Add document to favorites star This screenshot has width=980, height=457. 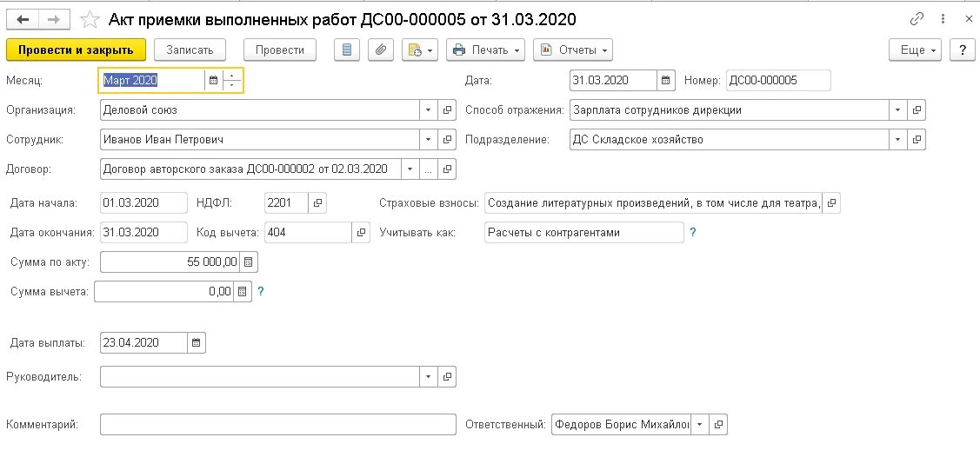(89, 19)
